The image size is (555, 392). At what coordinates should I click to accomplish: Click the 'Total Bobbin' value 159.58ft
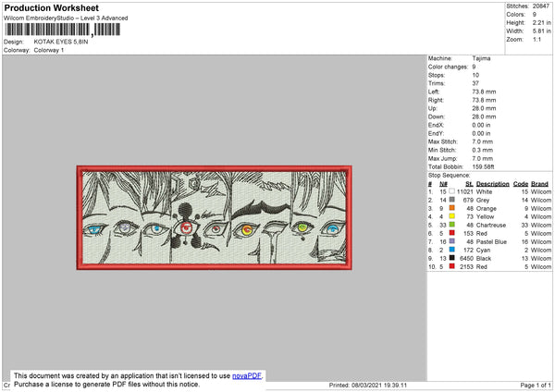483,166
